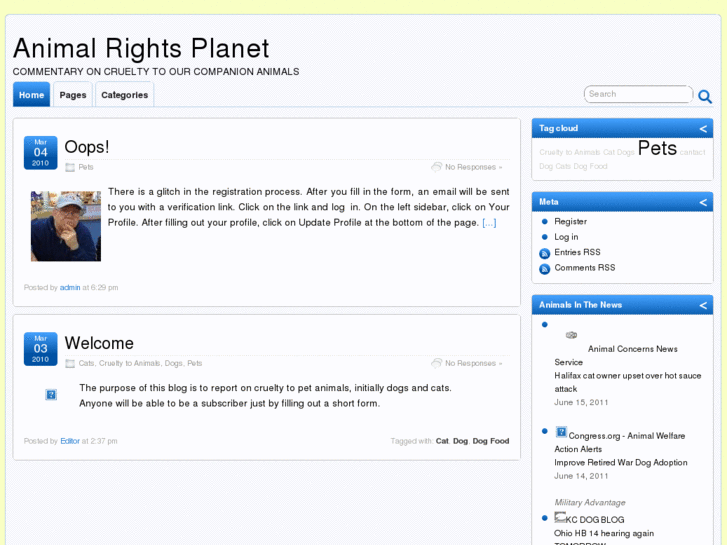727x545 pixels.
Task: Open the Home tab
Action: click(32, 95)
